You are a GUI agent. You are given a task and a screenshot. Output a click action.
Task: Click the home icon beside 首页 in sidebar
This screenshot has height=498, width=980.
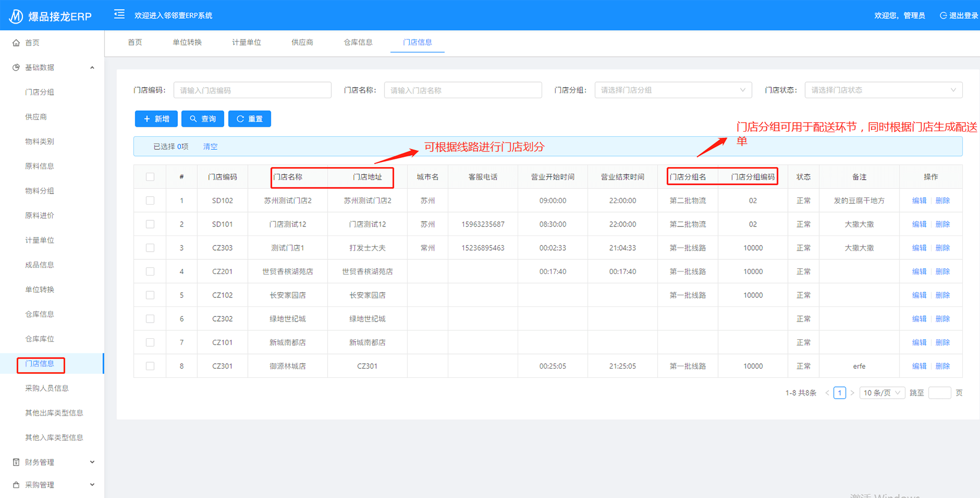click(x=16, y=43)
